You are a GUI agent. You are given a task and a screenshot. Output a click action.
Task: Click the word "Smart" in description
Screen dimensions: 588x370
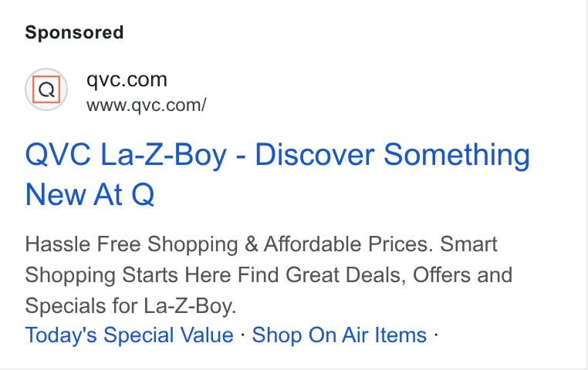[468, 244]
